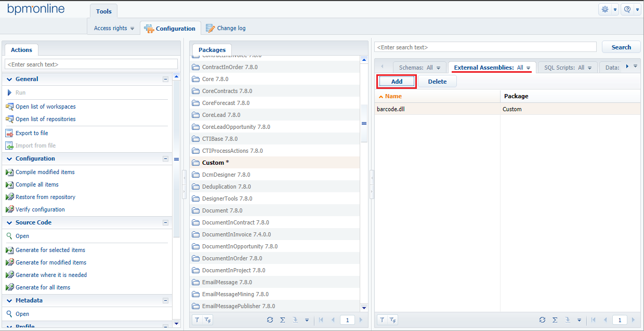This screenshot has width=644, height=331.
Task: Click the Restore from repository icon
Action: (x=9, y=197)
